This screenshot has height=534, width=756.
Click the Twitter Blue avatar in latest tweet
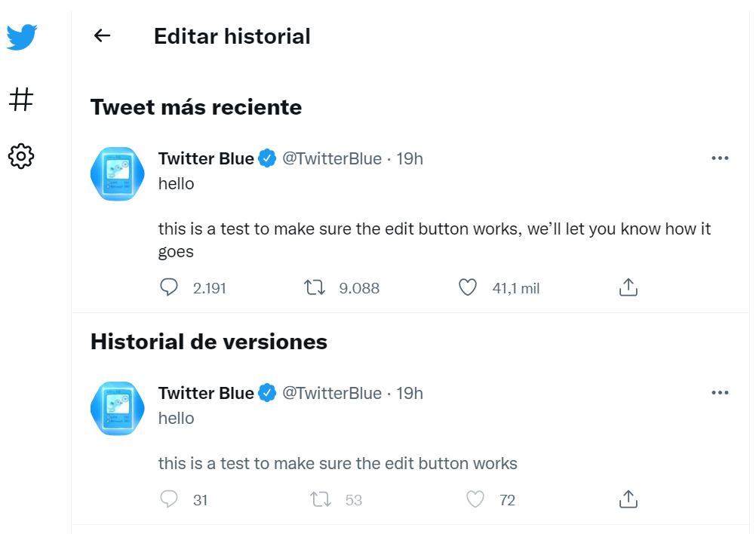[x=117, y=174]
